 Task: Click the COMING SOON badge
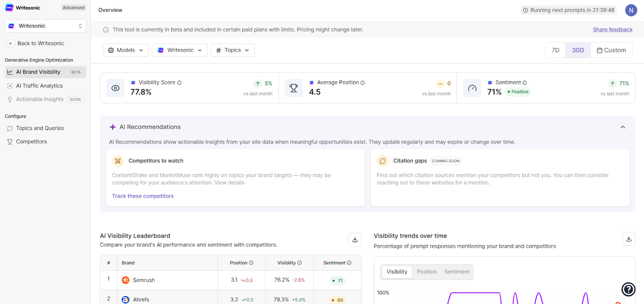click(x=445, y=161)
